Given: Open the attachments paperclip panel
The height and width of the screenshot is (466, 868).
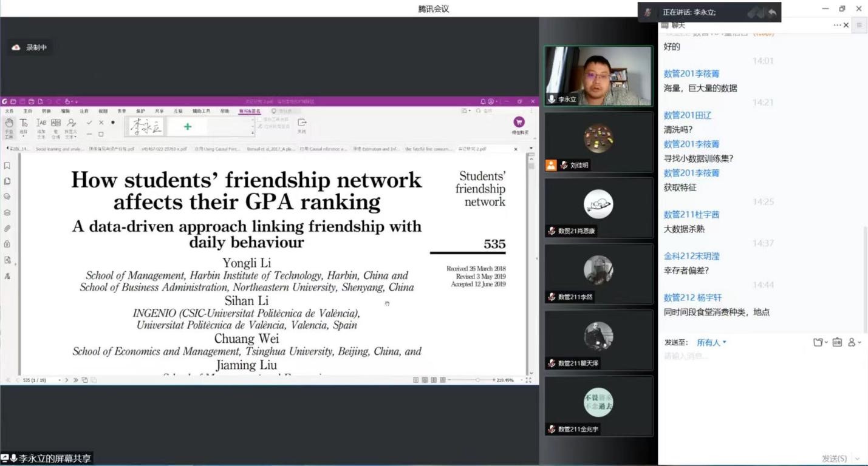Looking at the screenshot, I should point(7,229).
